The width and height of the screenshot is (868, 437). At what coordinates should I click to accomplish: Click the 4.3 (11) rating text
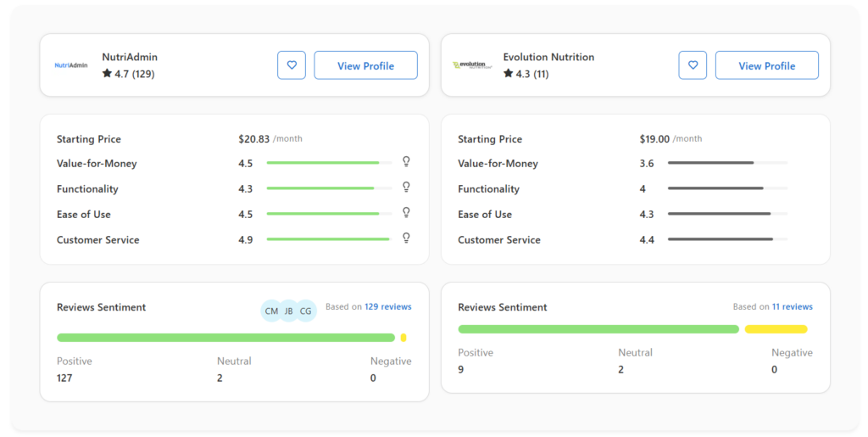(532, 74)
